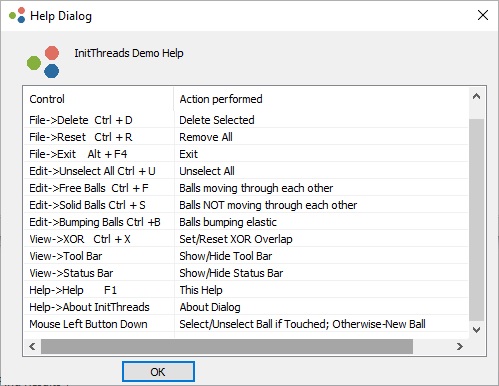This screenshot has width=499, height=386.
Task: Click the OK button
Action: pos(158,371)
